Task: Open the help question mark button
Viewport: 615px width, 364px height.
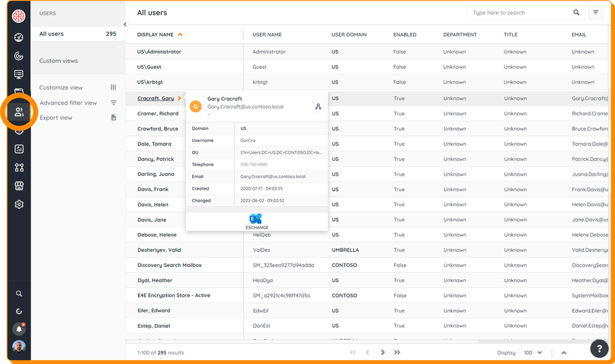Action: pos(599,349)
